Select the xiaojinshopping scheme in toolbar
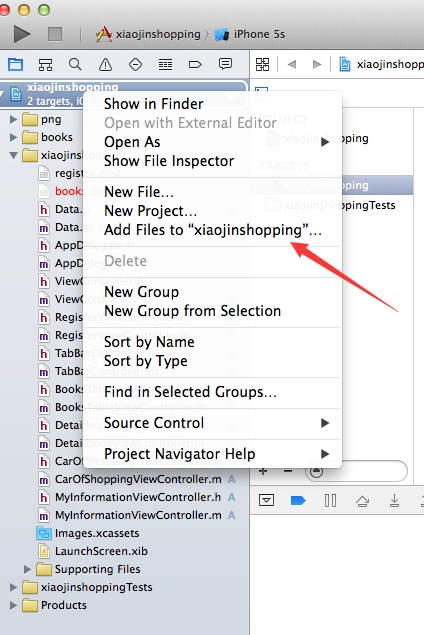 point(149,34)
